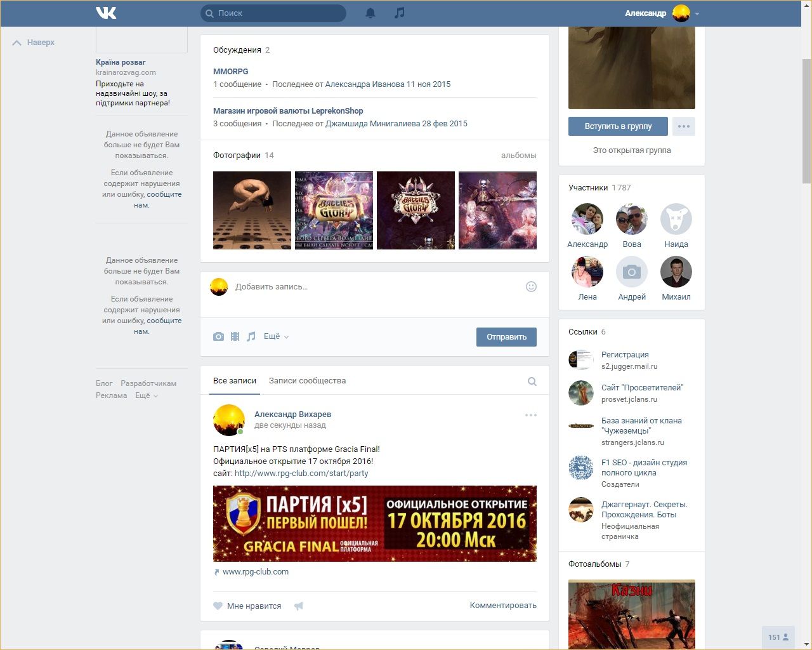
Task: Attach audio with the note icon
Action: 251,336
